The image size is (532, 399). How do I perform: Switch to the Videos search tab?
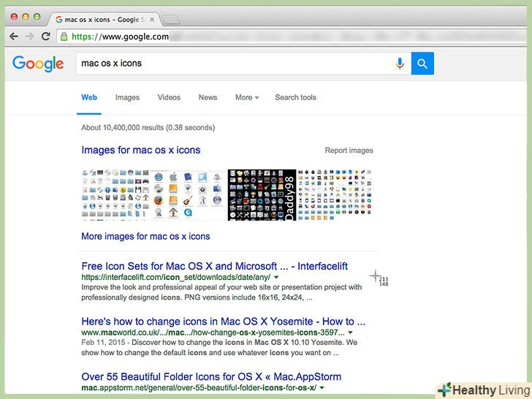[169, 97]
